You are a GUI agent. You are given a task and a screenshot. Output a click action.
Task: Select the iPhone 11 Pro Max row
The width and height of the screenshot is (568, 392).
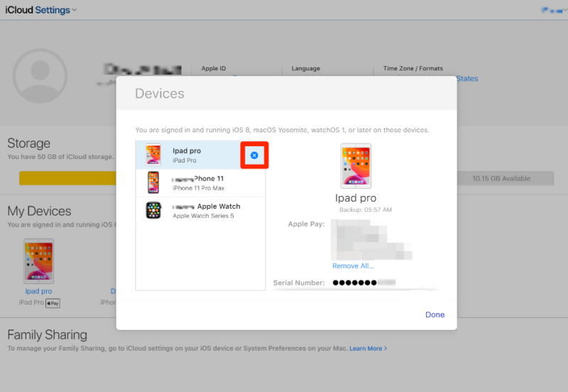pos(201,183)
